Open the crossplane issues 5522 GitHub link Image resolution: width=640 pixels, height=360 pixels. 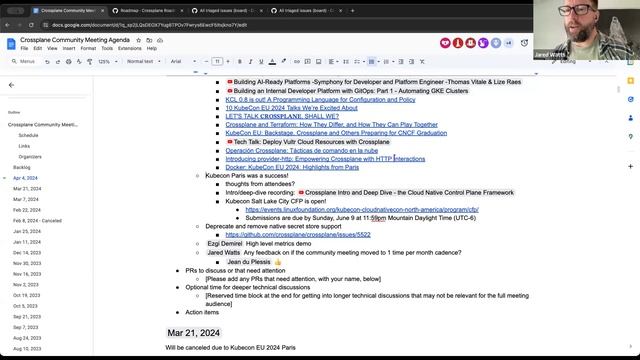point(298,235)
